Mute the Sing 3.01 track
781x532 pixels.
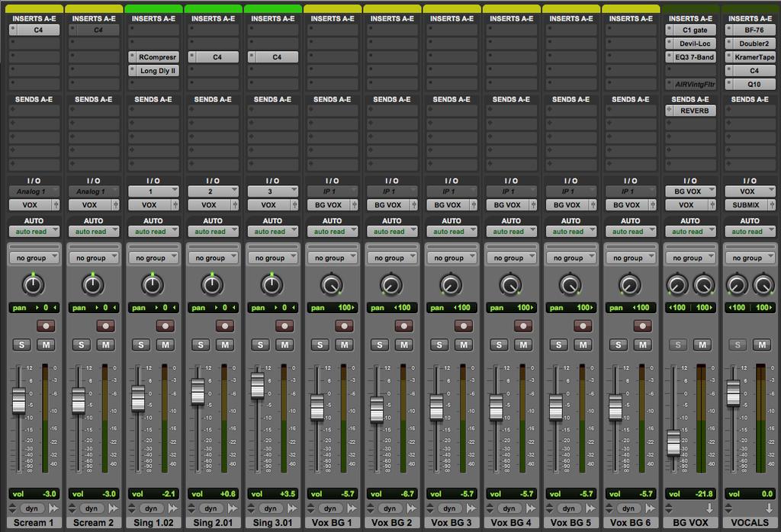coord(284,345)
